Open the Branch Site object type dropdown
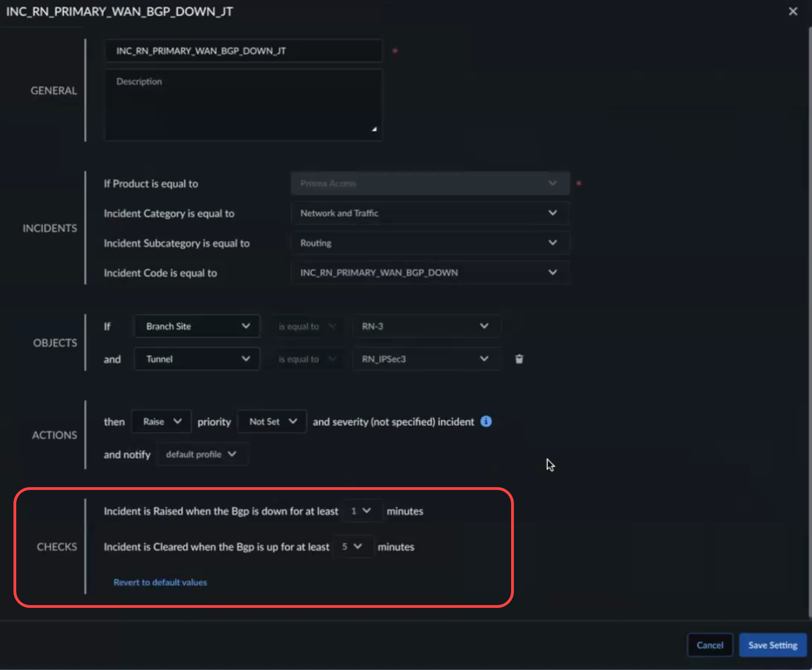 (x=197, y=326)
